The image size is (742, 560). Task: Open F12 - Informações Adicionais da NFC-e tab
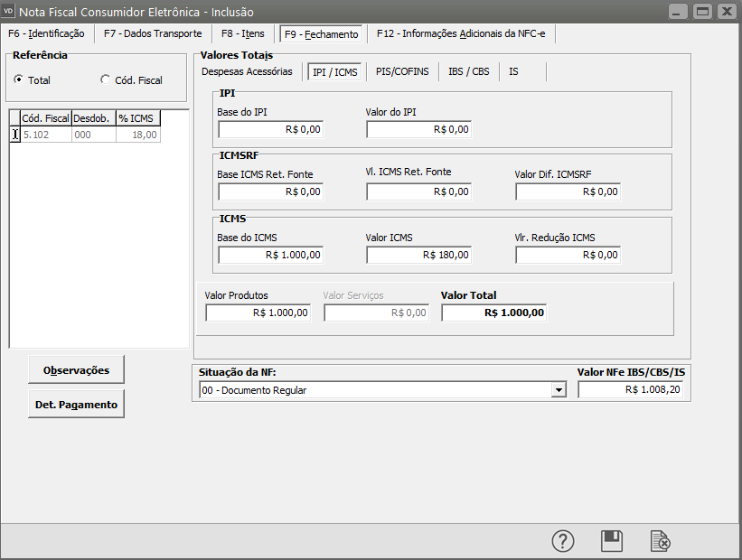point(461,34)
